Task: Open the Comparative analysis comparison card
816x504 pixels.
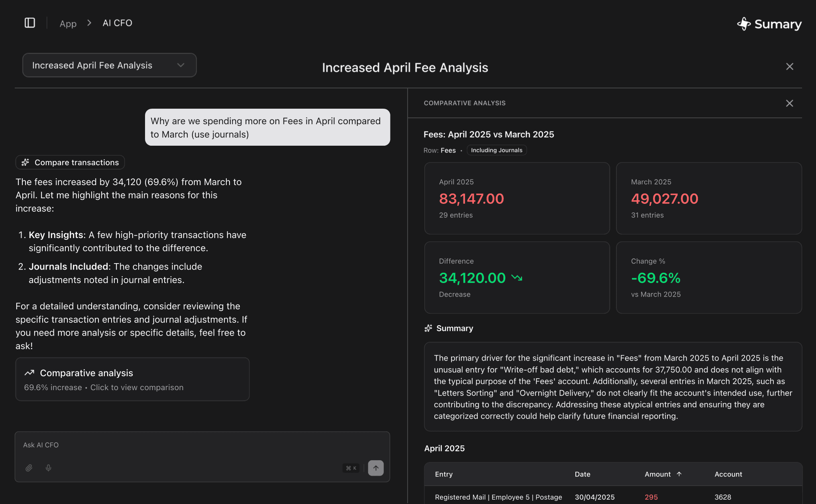Action: click(x=132, y=379)
